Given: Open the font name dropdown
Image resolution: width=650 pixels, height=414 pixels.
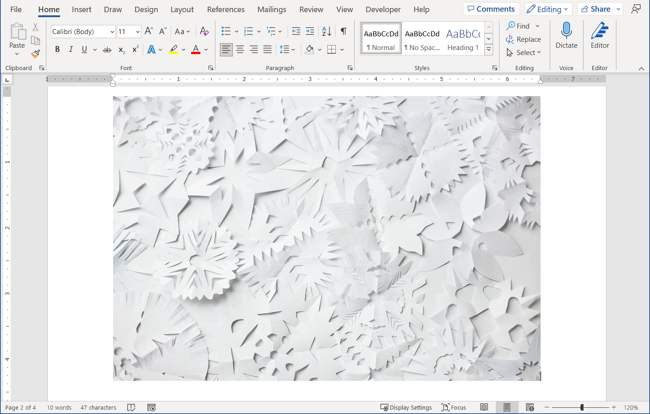Looking at the screenshot, I should click(x=111, y=32).
